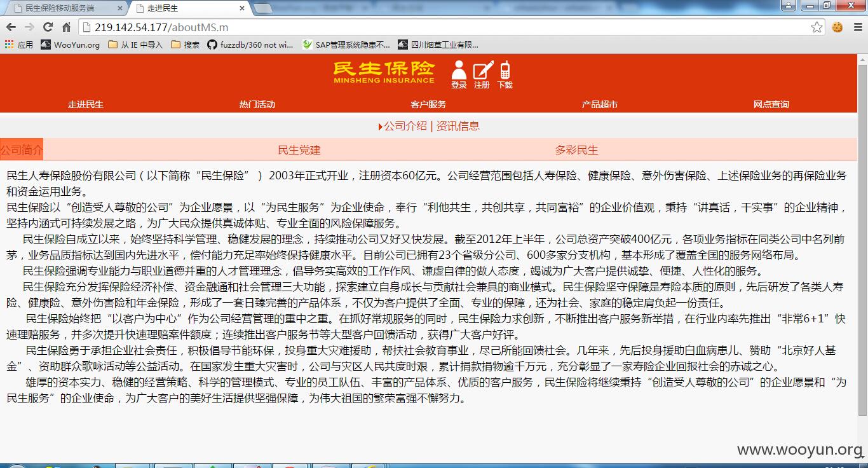Click the vertical scrollbar down arrow
This screenshot has height=468, width=868.
[862, 457]
